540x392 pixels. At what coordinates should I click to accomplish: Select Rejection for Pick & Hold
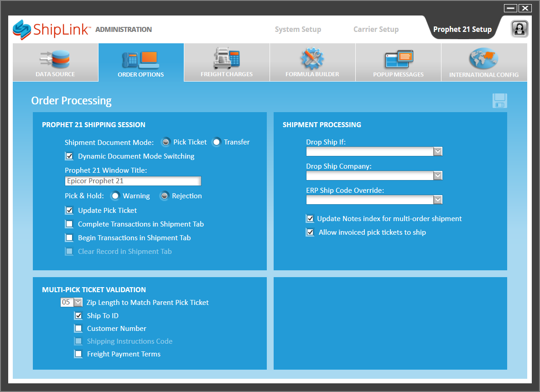(x=165, y=196)
